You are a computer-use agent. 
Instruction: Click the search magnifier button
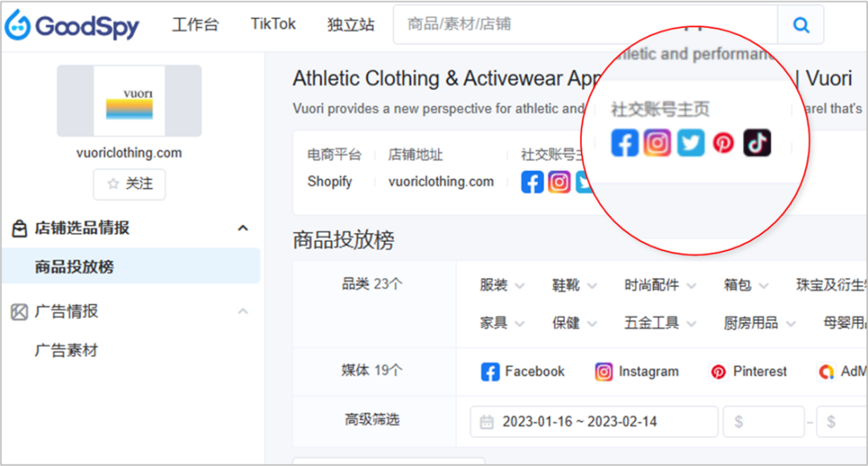pyautogui.click(x=800, y=25)
